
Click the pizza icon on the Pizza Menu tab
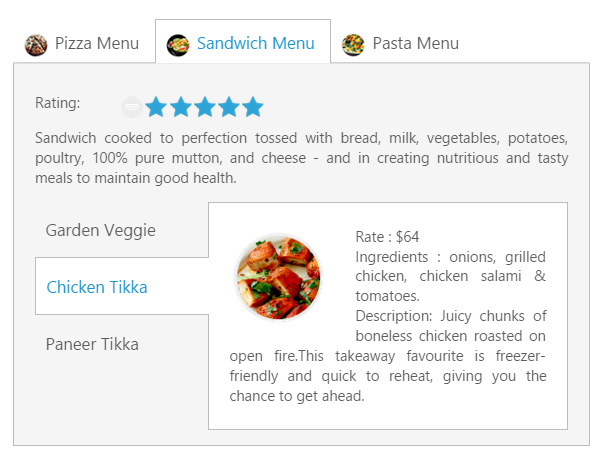[36, 45]
